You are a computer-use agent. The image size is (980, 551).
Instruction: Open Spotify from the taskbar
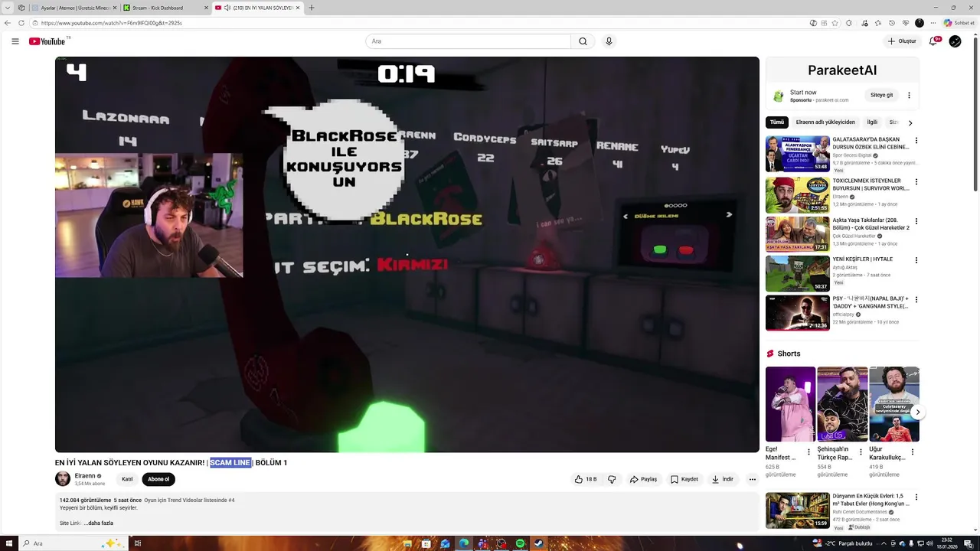pyautogui.click(x=521, y=543)
